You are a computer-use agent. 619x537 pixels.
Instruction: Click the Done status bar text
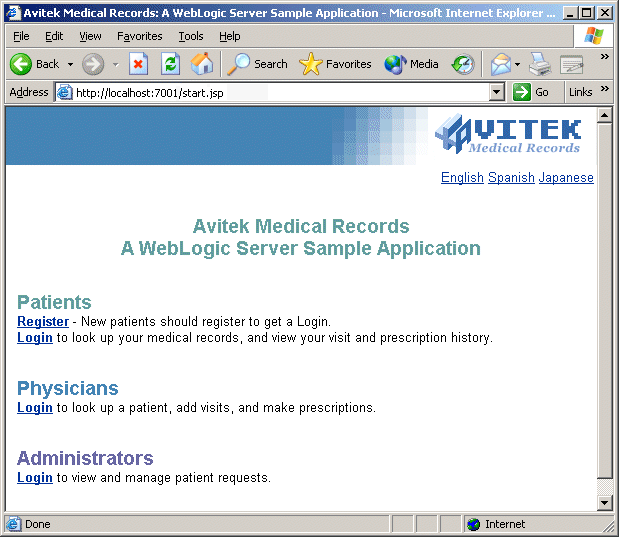(x=38, y=524)
